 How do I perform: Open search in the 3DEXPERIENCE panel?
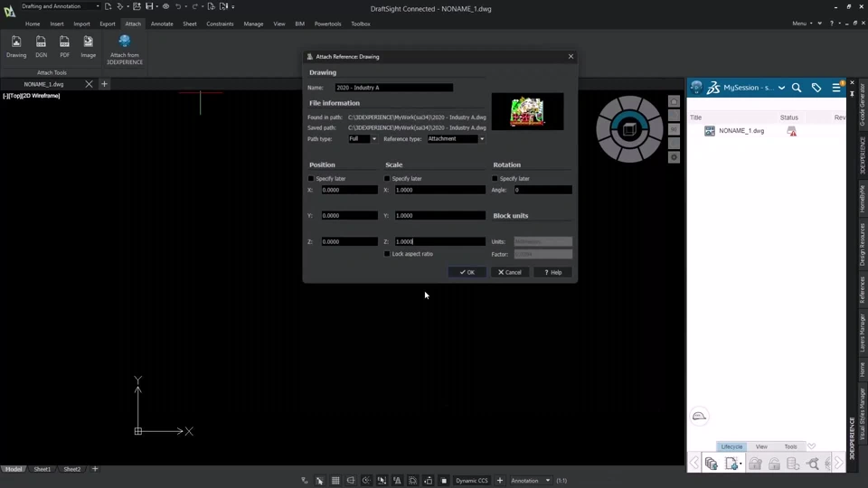coord(797,88)
